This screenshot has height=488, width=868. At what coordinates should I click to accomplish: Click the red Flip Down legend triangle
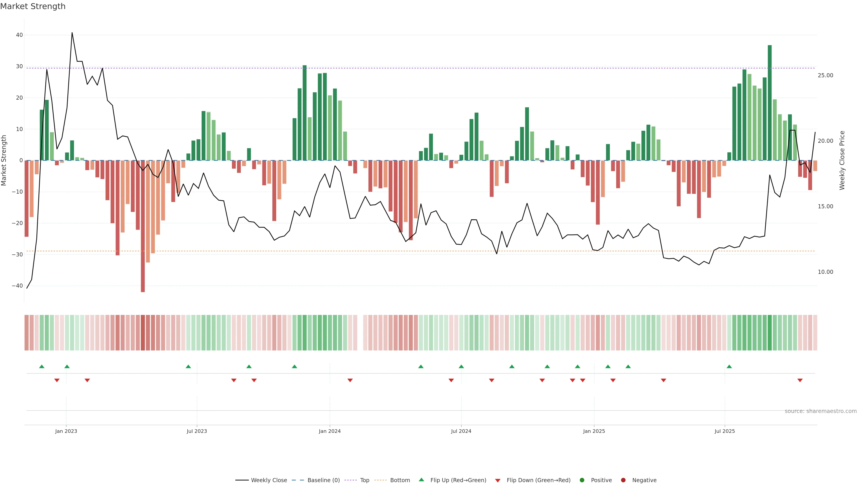(x=498, y=481)
